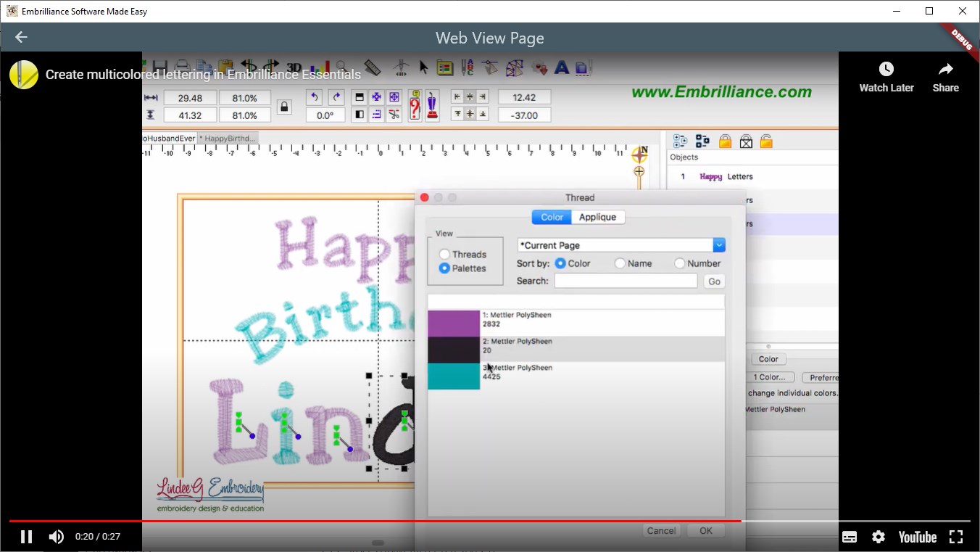Select the pointer arrow tool in the toolbar
980x552 pixels.
424,67
